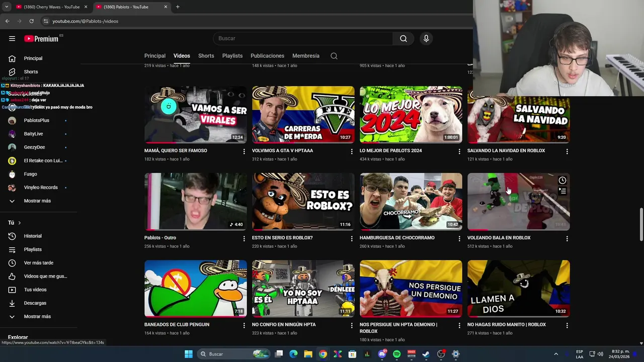The width and height of the screenshot is (644, 362).
Task: Click NO CONFIO EN NINGÚN HPTA title
Action: pos(284,325)
